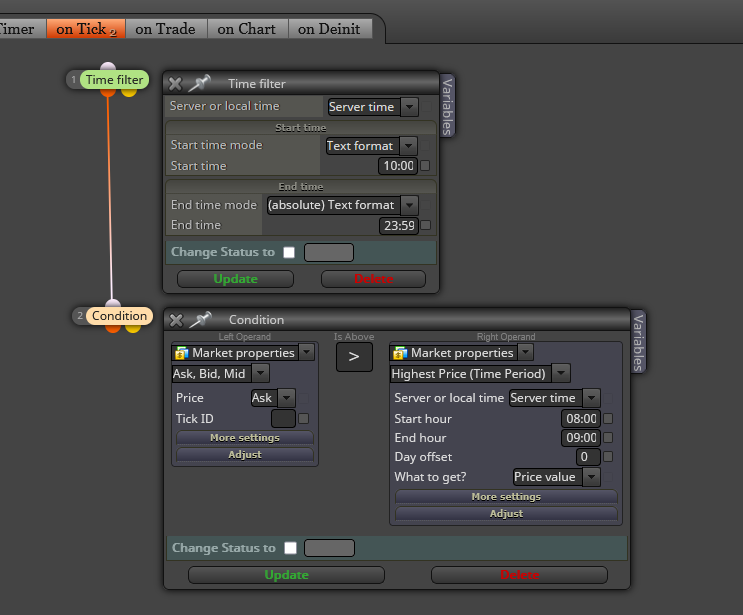The image size is (743, 615).
Task: Close the Time filter panel with X icon
Action: click(175, 84)
